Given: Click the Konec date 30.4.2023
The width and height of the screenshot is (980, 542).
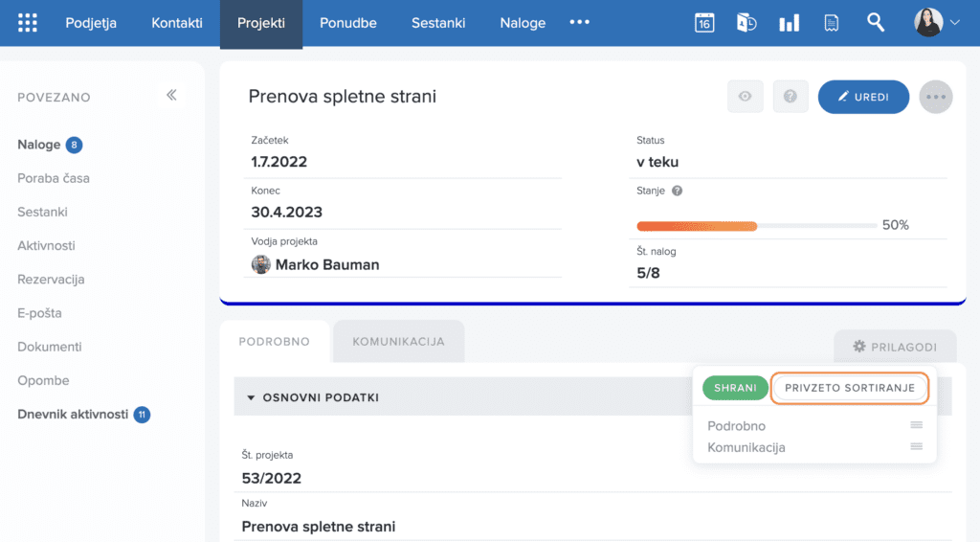Looking at the screenshot, I should tap(286, 212).
